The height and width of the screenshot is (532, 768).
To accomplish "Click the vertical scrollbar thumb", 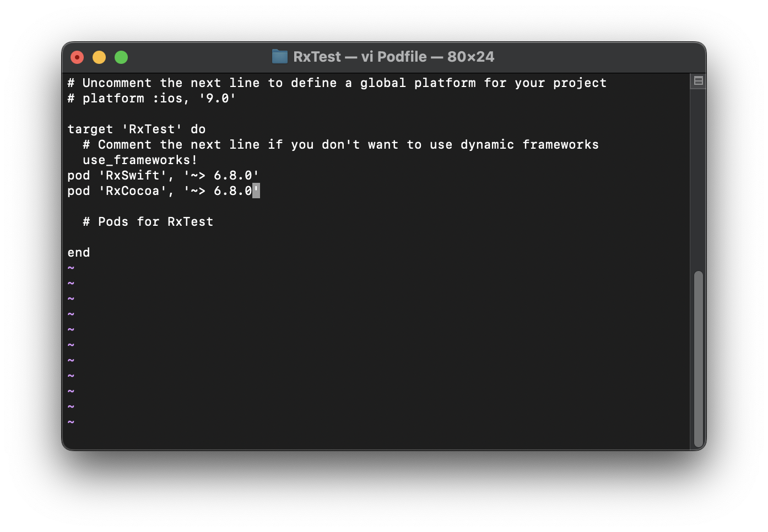I will click(x=699, y=359).
